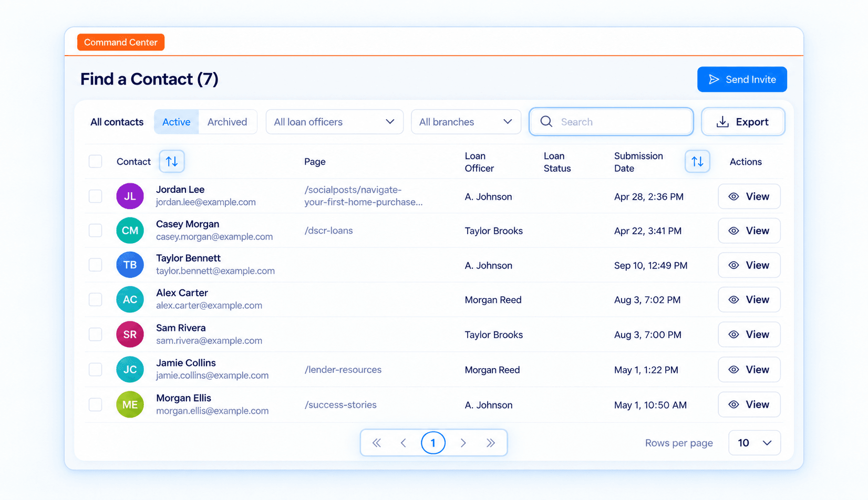The width and height of the screenshot is (868, 500).
Task: Focus the Search input field
Action: point(611,122)
